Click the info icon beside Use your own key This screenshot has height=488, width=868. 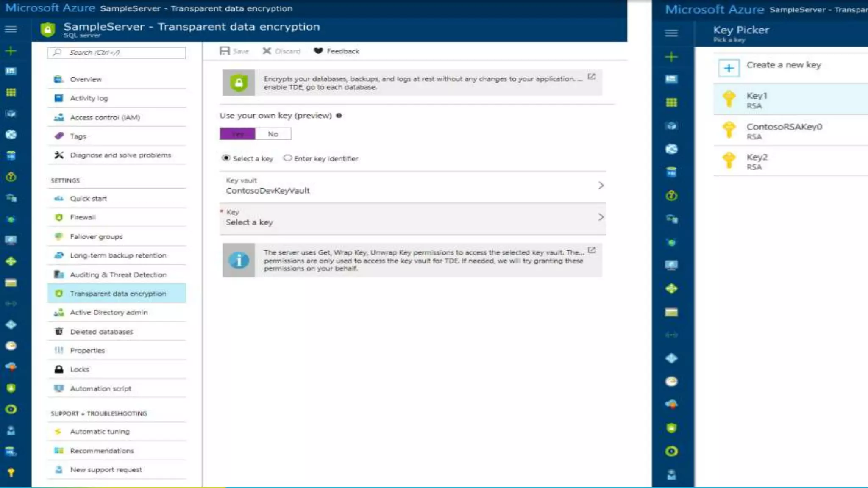(339, 116)
